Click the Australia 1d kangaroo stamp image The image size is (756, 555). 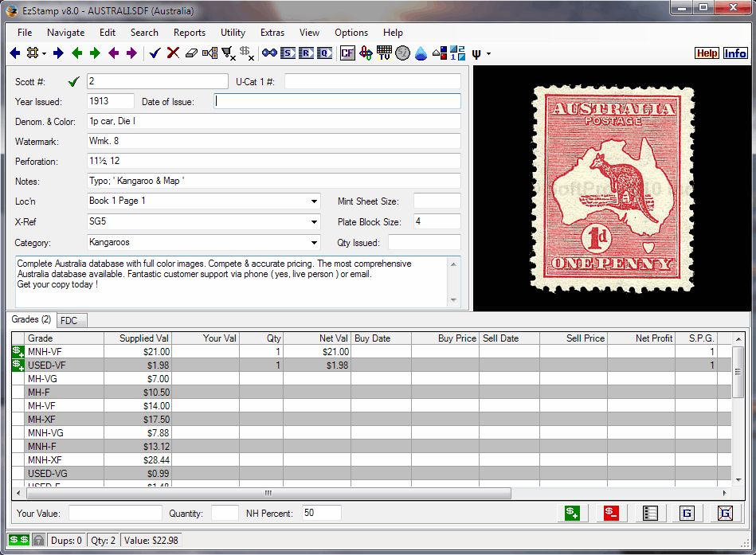pos(612,189)
